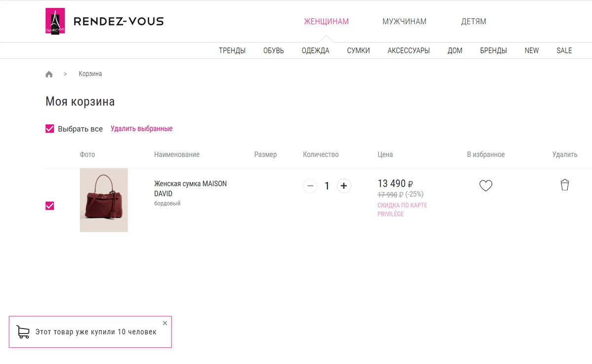Go to the ДЕТЯМ section
The width and height of the screenshot is (592, 364).
(474, 22)
